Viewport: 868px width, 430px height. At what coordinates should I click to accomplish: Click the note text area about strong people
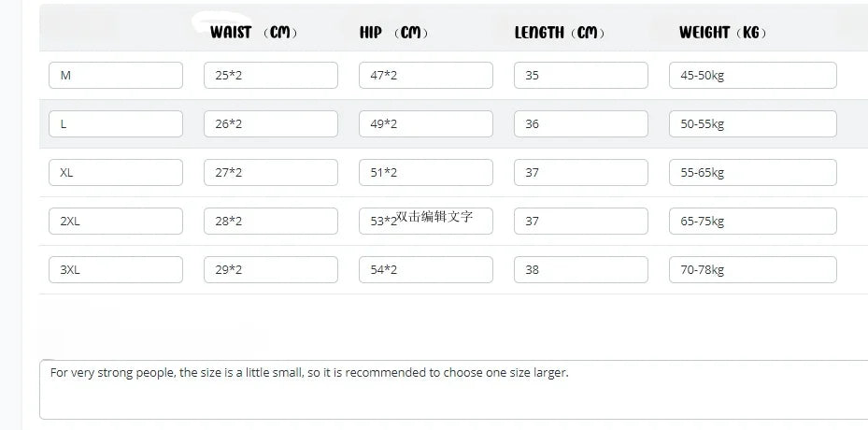454,390
